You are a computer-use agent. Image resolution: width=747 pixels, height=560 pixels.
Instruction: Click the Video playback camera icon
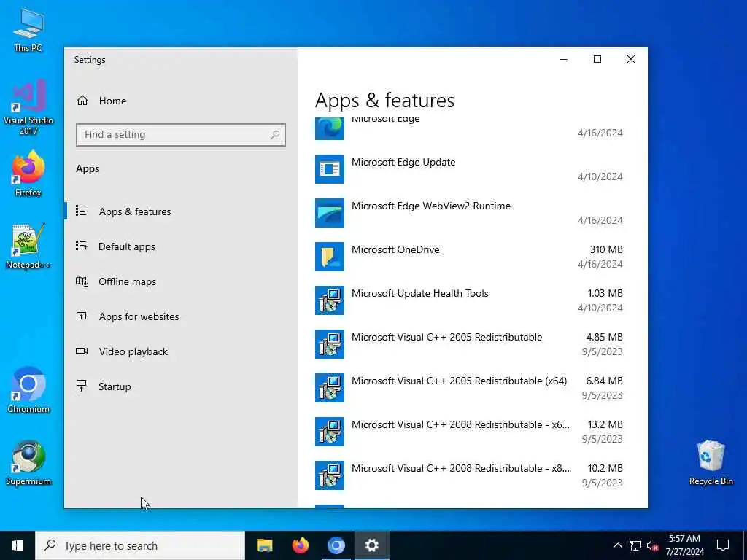(82, 351)
